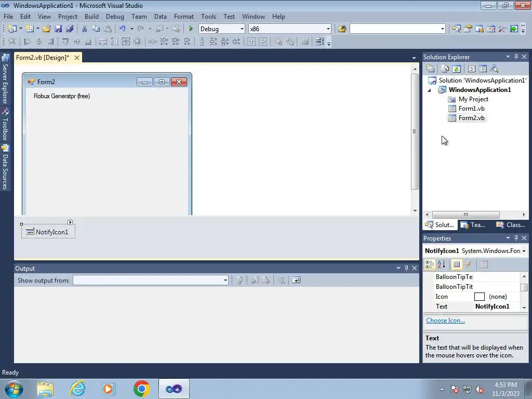
Task: Click the Choose Icon... link
Action: click(445, 320)
